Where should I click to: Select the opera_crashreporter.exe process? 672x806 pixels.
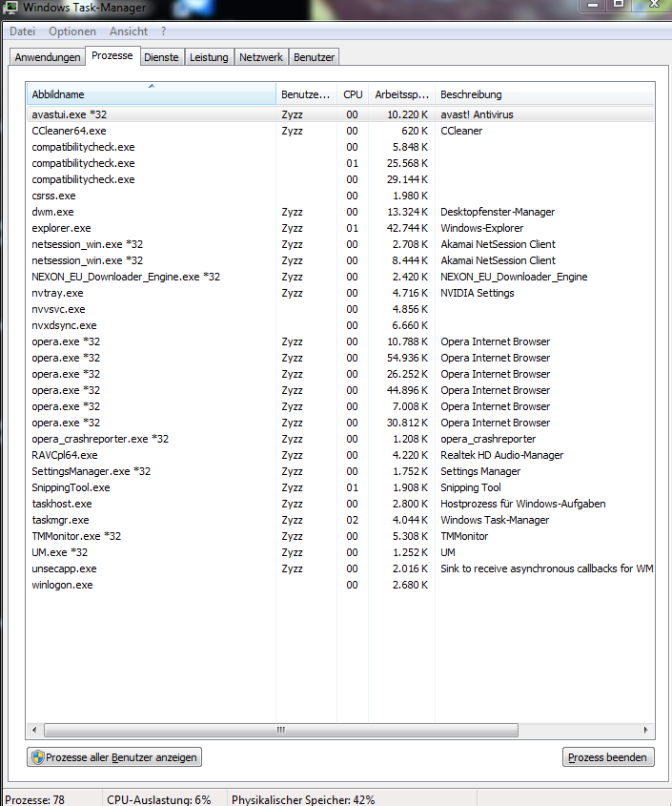pos(340,439)
